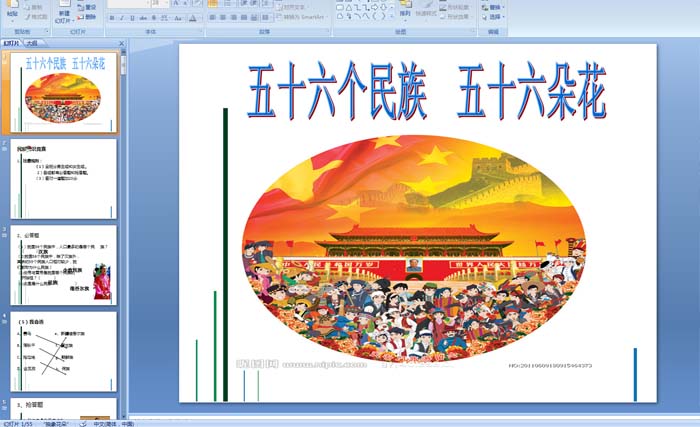
Task: Open the Line Spacing dropdown
Action: 267,3
